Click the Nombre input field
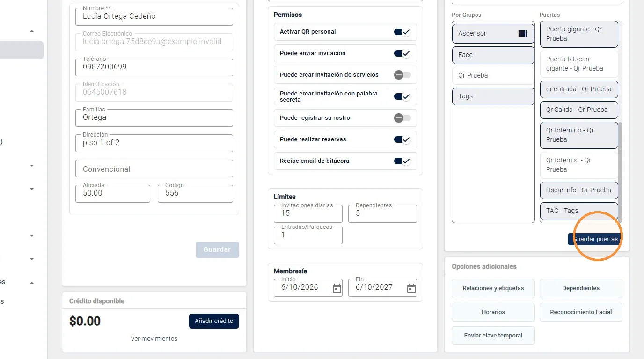Screen dimensions: 644x359 (154, 17)
